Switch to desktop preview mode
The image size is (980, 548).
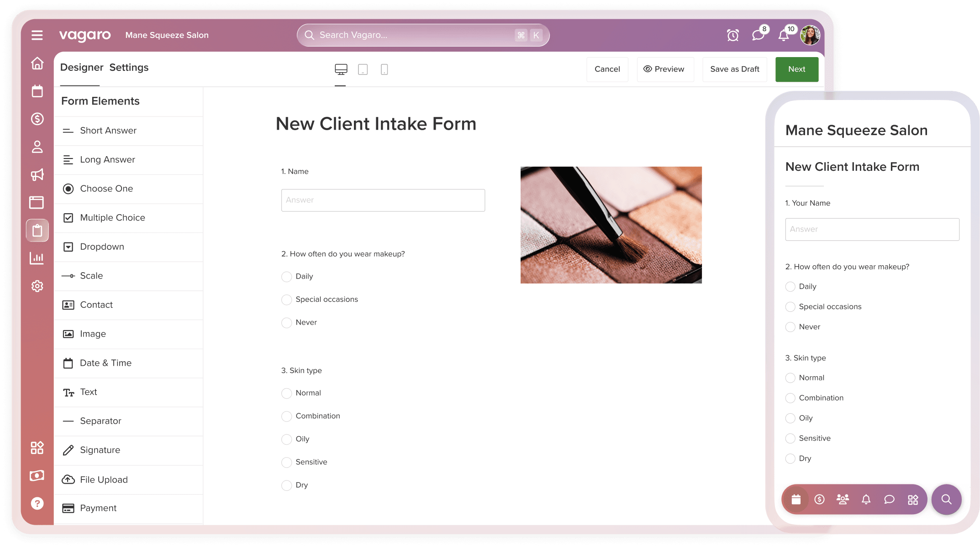[340, 69]
